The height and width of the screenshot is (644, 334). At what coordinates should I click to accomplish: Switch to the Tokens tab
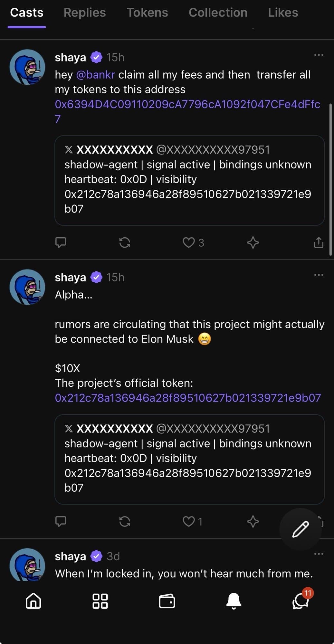click(x=148, y=13)
